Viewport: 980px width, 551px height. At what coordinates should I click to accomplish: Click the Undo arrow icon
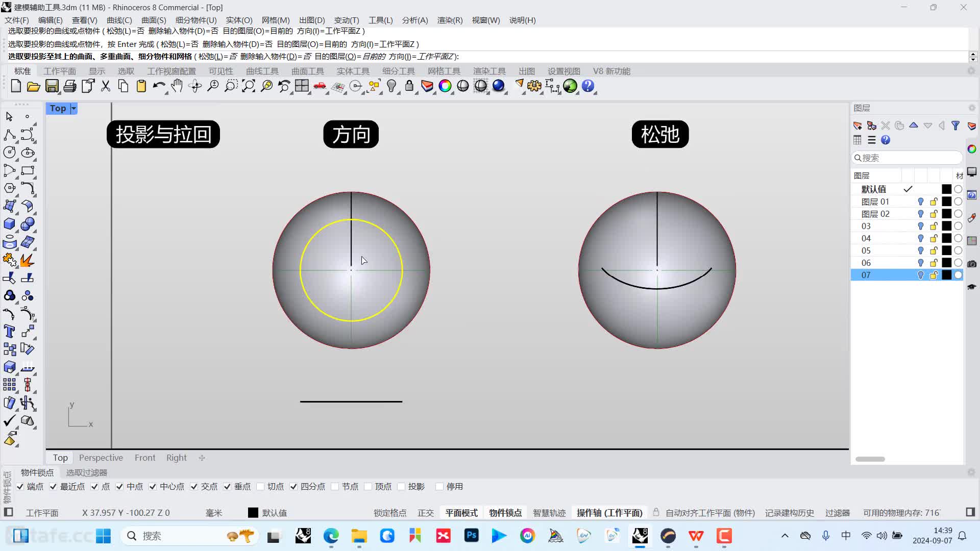coord(159,86)
